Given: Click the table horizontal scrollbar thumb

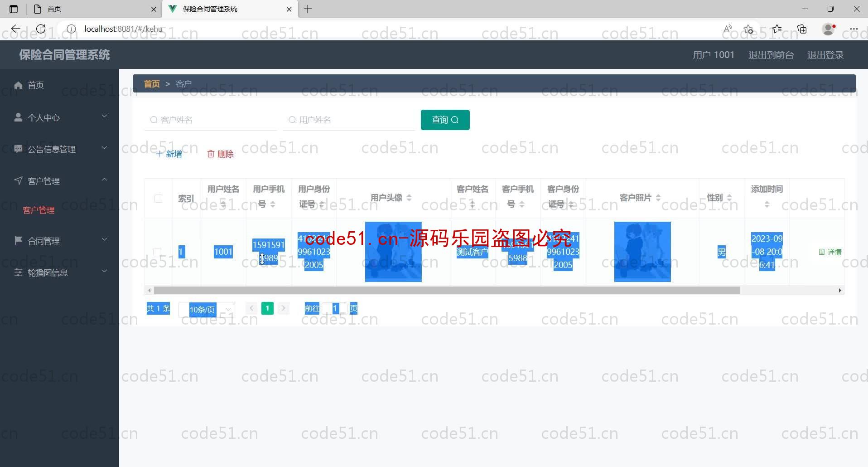Looking at the screenshot, I should [447, 290].
